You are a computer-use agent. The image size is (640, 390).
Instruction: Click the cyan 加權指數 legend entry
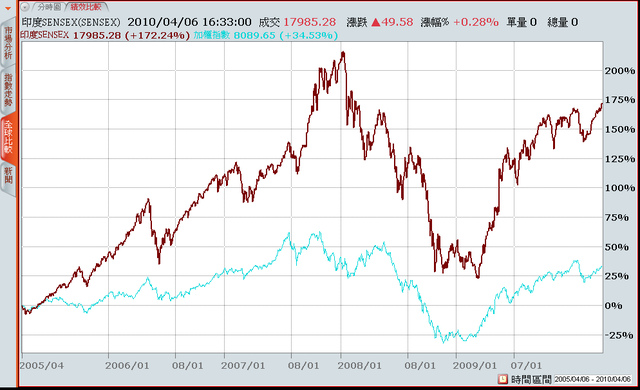pos(211,35)
